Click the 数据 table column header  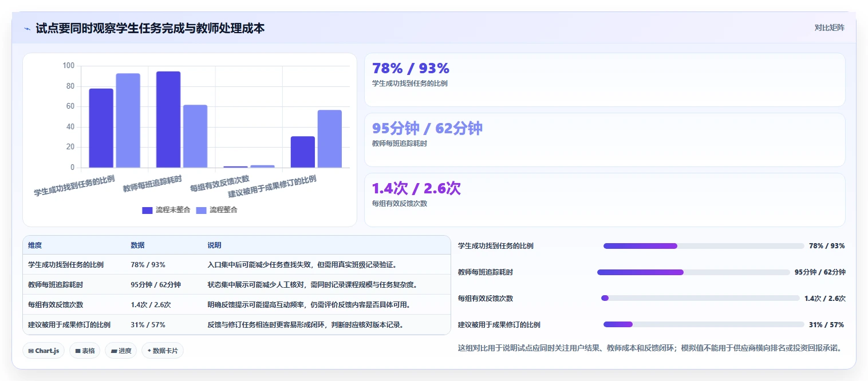click(138, 245)
